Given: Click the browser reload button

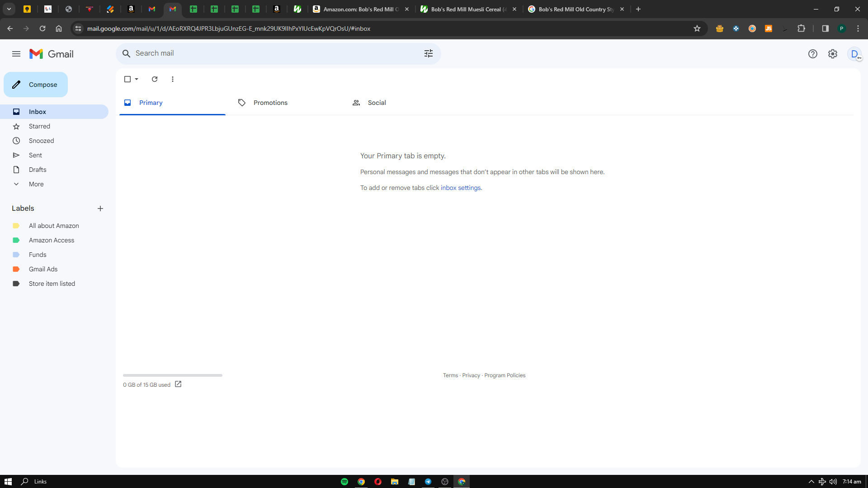Looking at the screenshot, I should coord(42,28).
